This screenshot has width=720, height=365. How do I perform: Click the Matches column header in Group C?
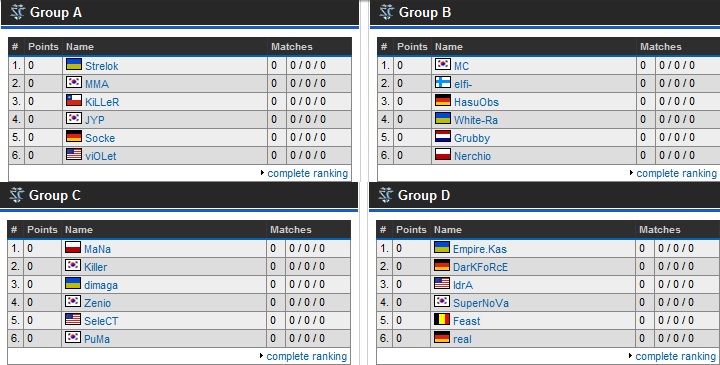click(291, 230)
